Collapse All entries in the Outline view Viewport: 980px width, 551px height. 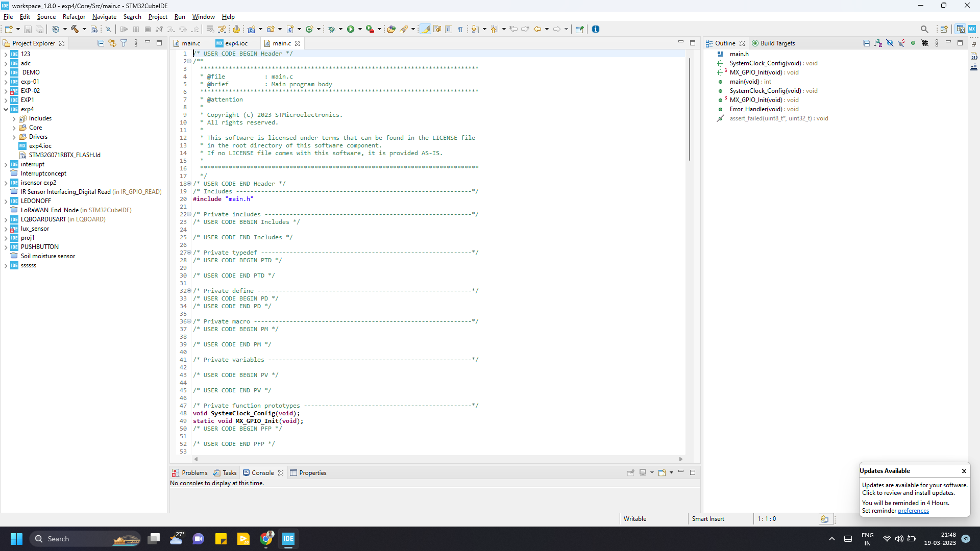click(x=867, y=43)
